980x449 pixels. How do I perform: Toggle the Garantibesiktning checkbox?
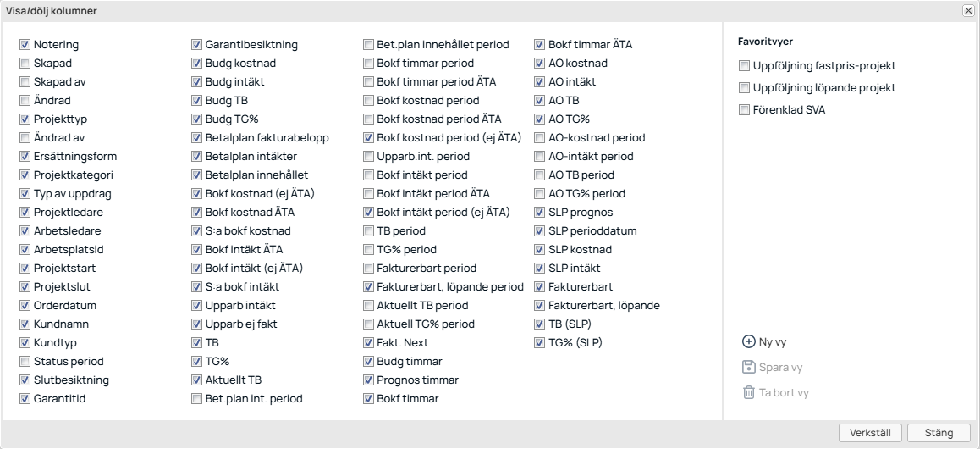197,45
